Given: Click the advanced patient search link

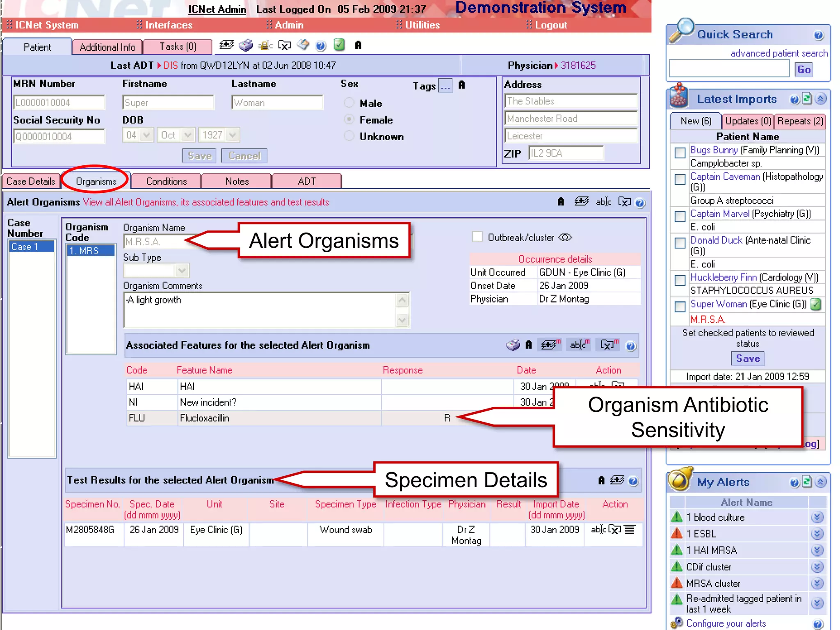Looking at the screenshot, I should click(x=779, y=53).
